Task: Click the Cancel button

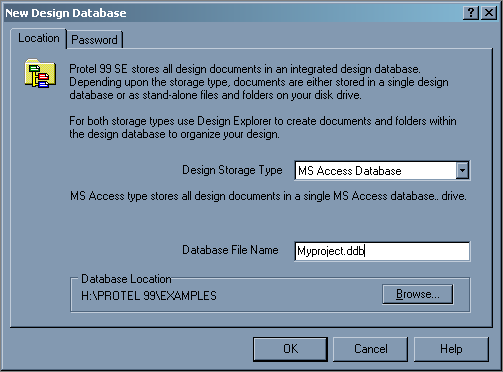Action: pyautogui.click(x=370, y=349)
